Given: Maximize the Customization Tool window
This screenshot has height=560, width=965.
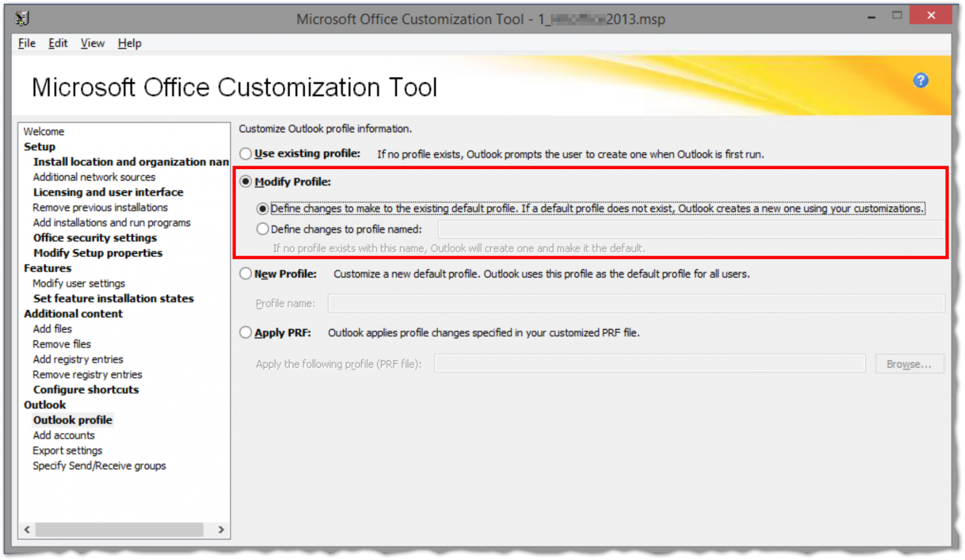Looking at the screenshot, I should coord(897,15).
